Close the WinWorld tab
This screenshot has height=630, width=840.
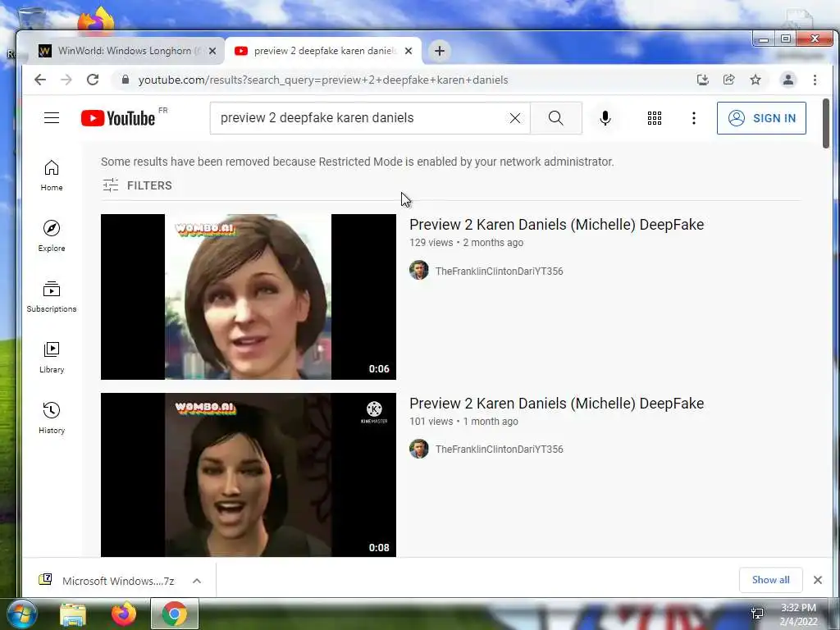[212, 51]
